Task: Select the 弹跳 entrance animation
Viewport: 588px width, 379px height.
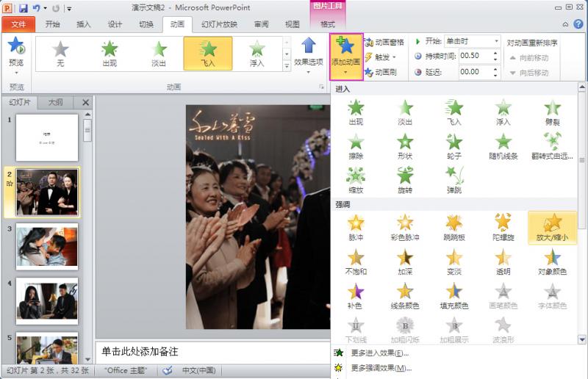Action: click(454, 179)
